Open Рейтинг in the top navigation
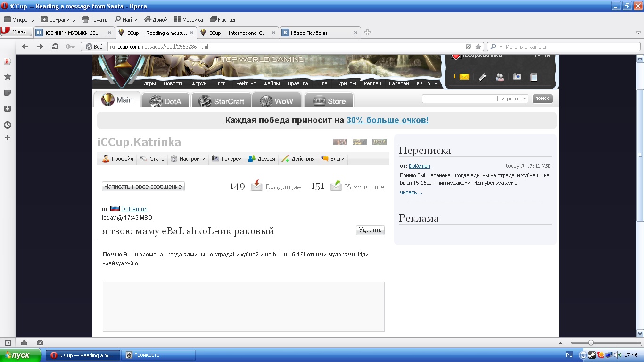644x362 pixels. [x=246, y=83]
